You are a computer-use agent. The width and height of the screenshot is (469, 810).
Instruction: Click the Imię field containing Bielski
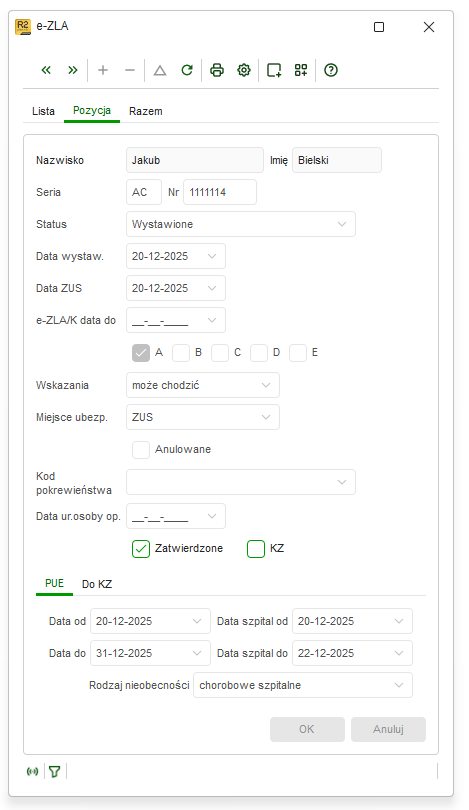tap(337, 160)
